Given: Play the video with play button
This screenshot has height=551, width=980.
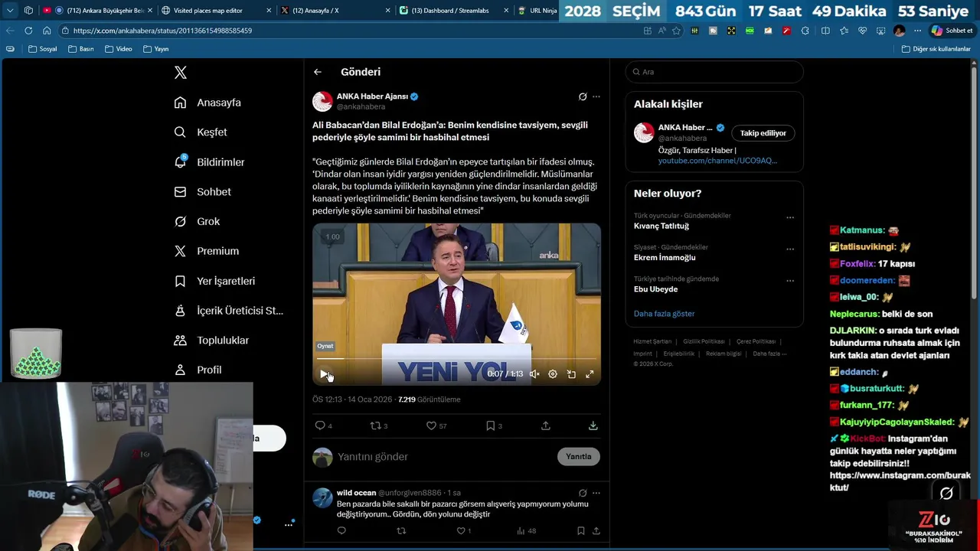Looking at the screenshot, I should coord(324,374).
